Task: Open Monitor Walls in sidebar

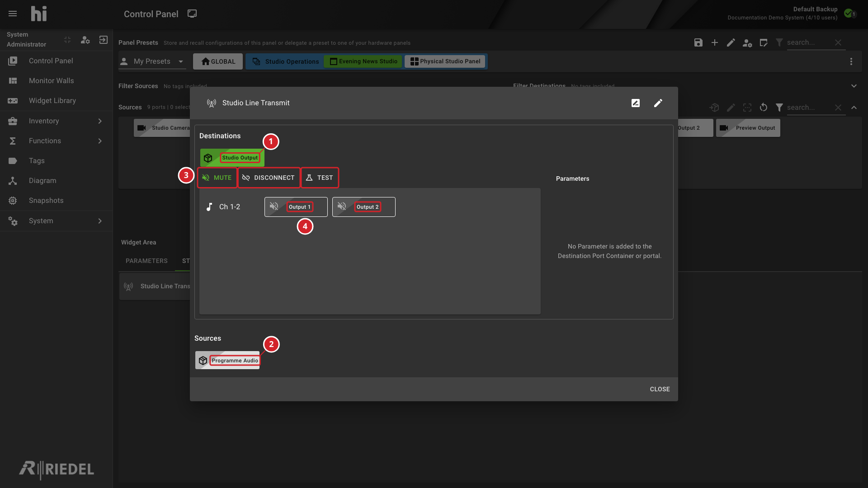Action: pyautogui.click(x=56, y=81)
